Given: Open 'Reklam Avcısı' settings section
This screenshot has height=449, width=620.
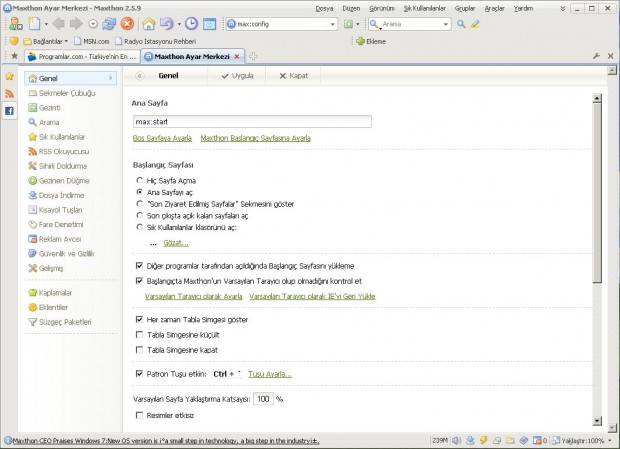Looking at the screenshot, I should (x=55, y=239).
